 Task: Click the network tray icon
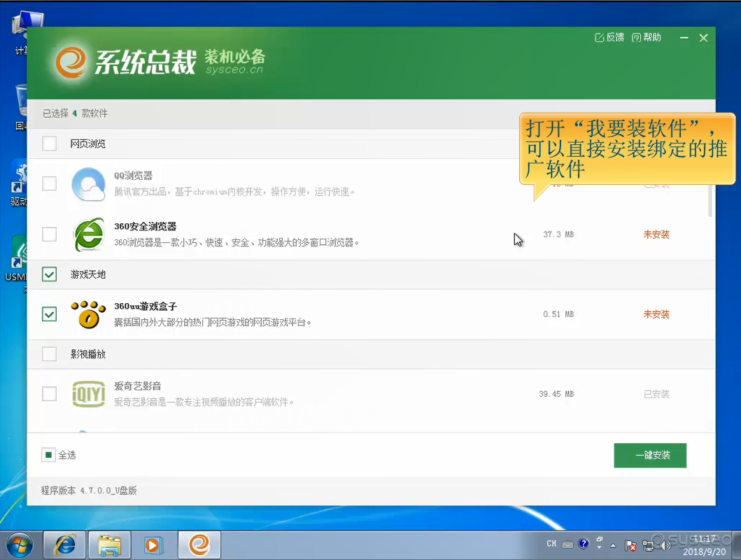[648, 546]
